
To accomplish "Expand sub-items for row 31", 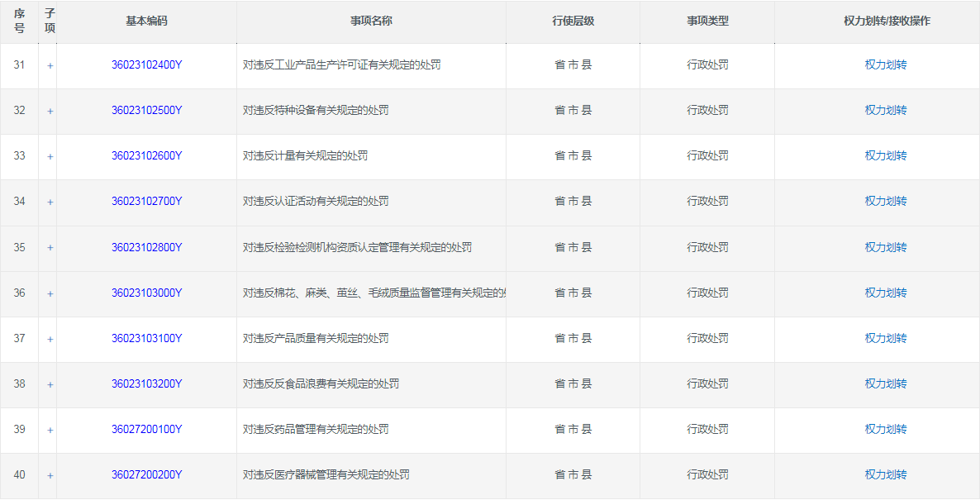I will coord(50,65).
